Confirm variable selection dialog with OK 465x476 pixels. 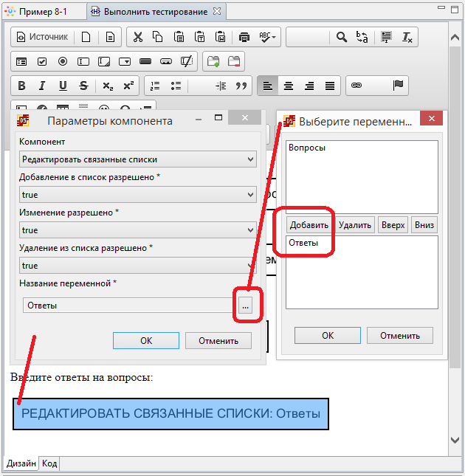pyautogui.click(x=328, y=336)
